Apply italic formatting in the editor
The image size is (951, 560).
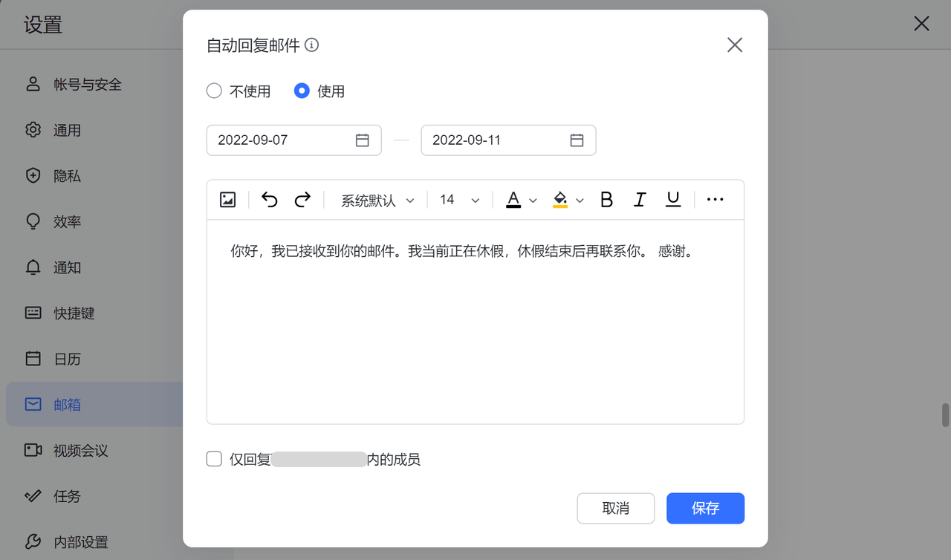point(640,199)
